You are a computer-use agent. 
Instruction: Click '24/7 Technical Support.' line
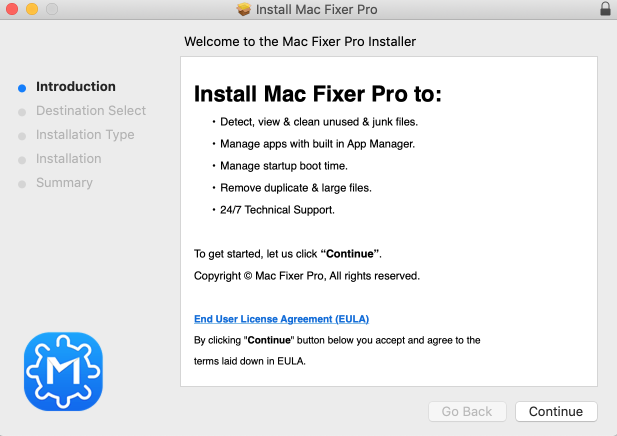(277, 210)
